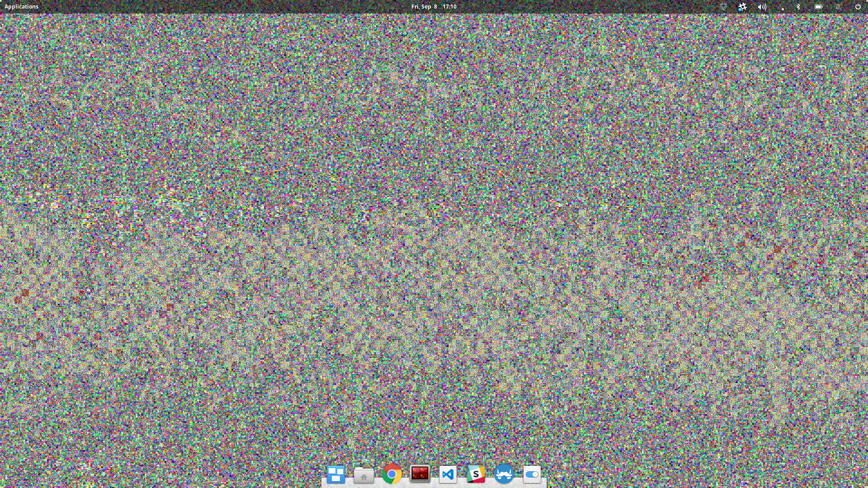Click the Dropbox tray icon
This screenshot has width=868, height=488.
[723, 7]
